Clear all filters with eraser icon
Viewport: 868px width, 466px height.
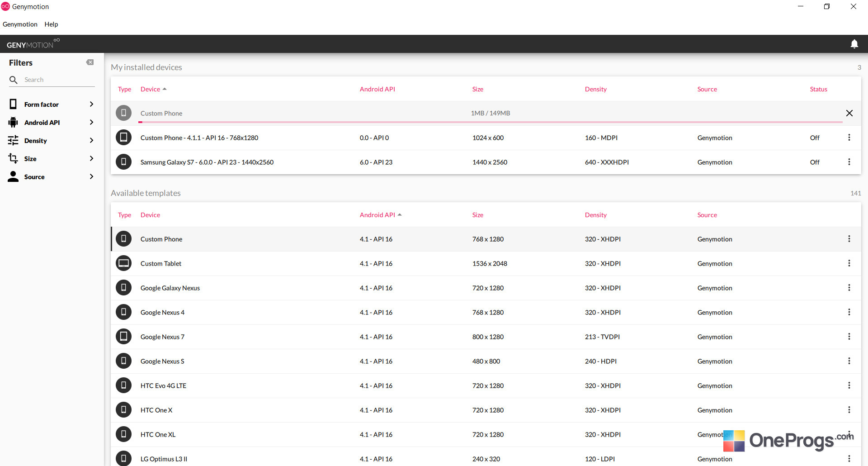tap(90, 62)
